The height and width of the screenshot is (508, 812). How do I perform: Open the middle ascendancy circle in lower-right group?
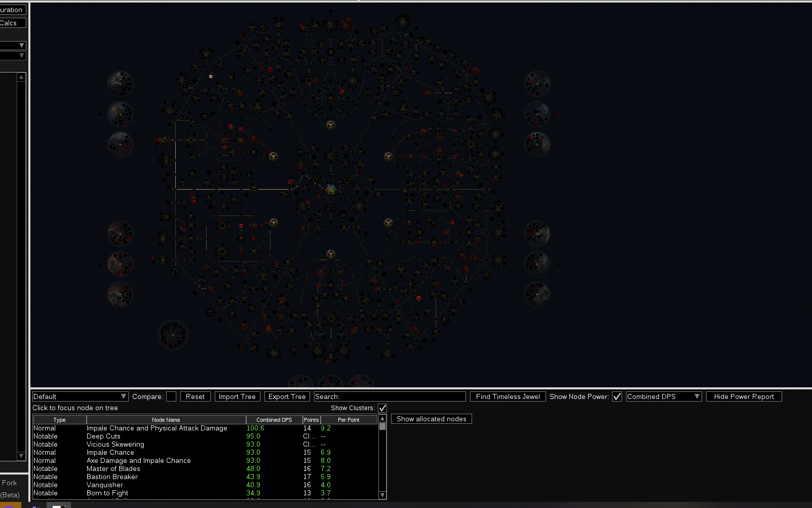537,264
